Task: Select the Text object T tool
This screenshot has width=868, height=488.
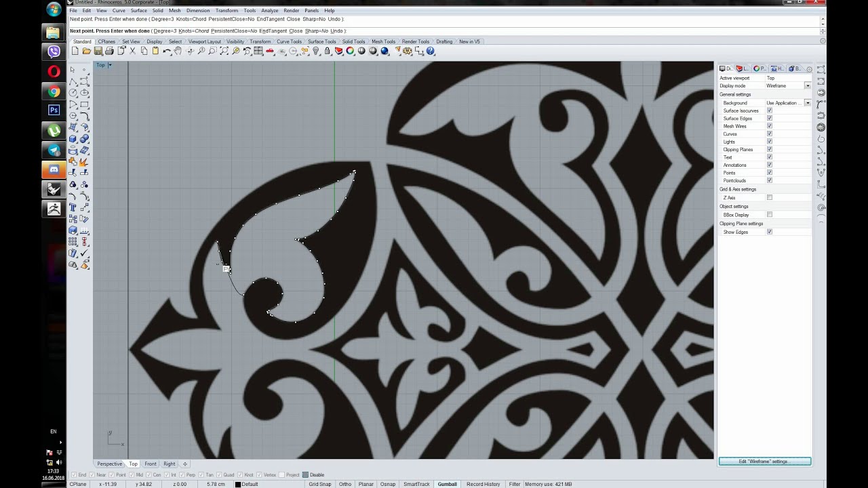Action: tap(73, 206)
